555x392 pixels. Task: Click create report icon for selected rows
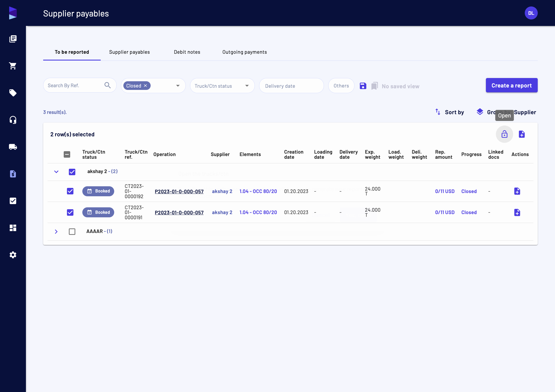coord(522,134)
